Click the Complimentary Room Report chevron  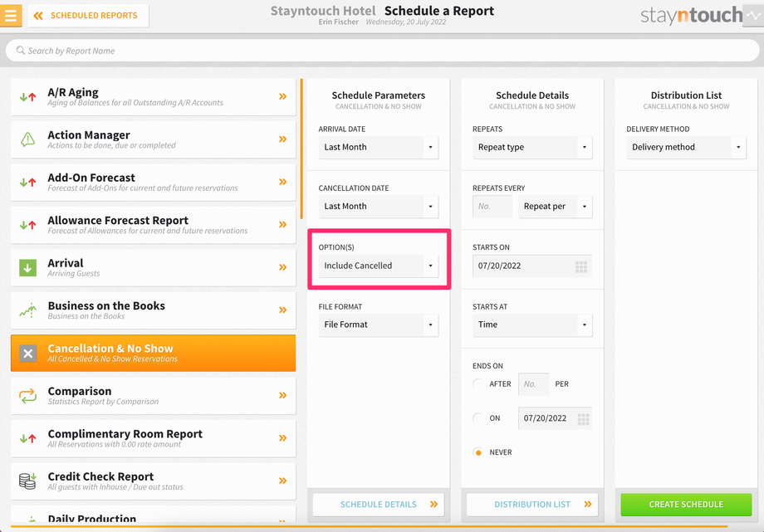click(282, 438)
